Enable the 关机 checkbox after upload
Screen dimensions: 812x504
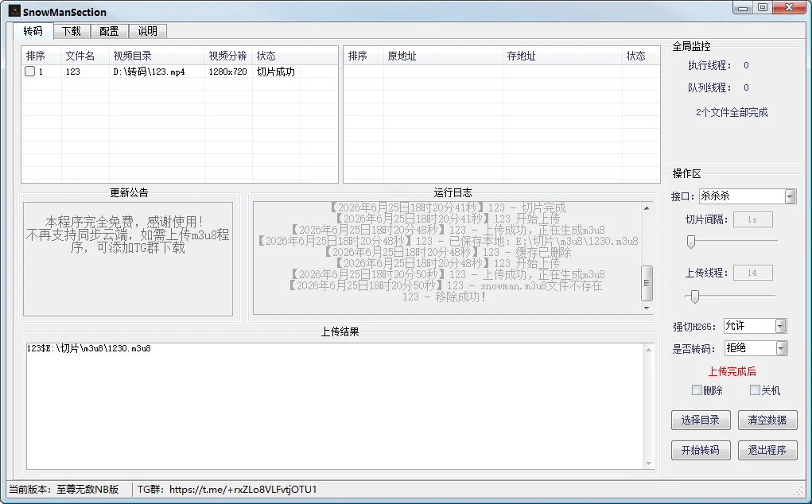point(755,390)
